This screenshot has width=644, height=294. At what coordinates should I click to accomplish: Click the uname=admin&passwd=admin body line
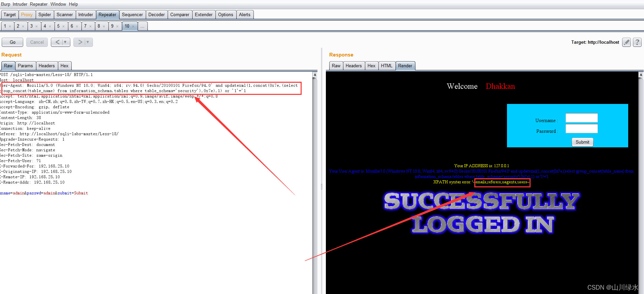coord(44,193)
